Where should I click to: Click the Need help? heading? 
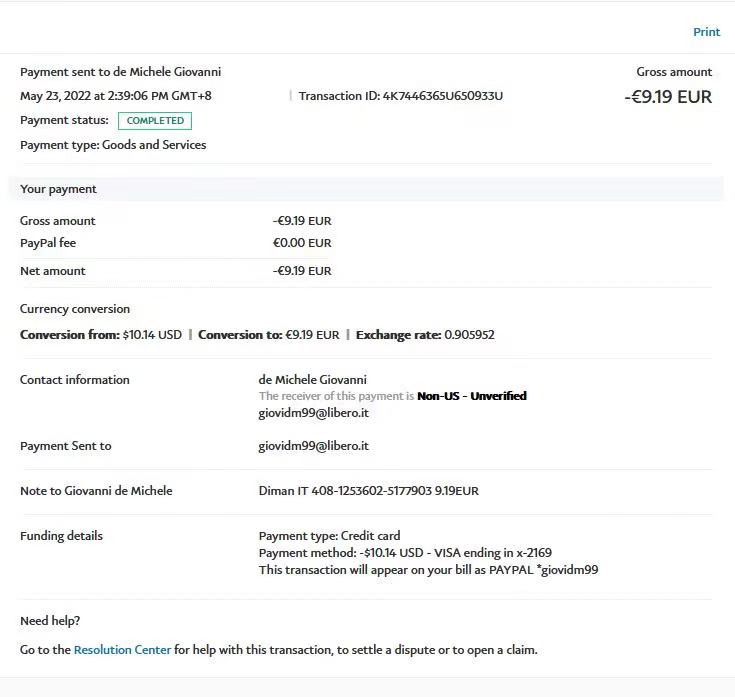50,621
